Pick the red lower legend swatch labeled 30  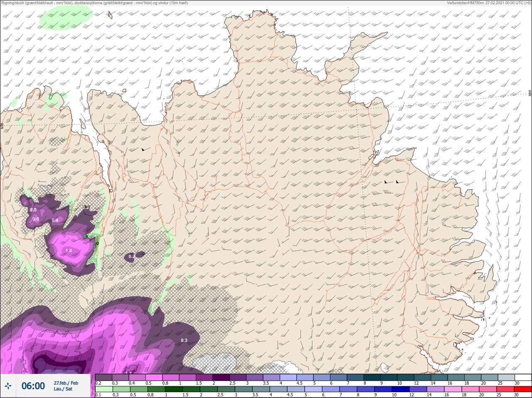(x=522, y=389)
